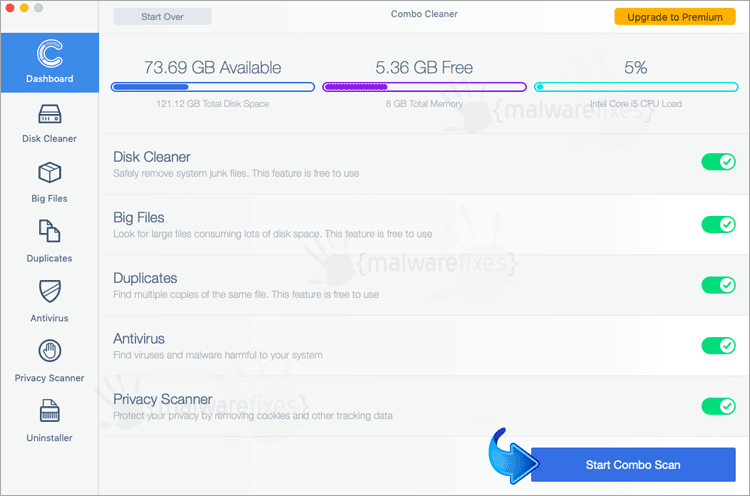This screenshot has width=750, height=496.
Task: Open the Uninstaller shredder icon
Action: point(50,411)
